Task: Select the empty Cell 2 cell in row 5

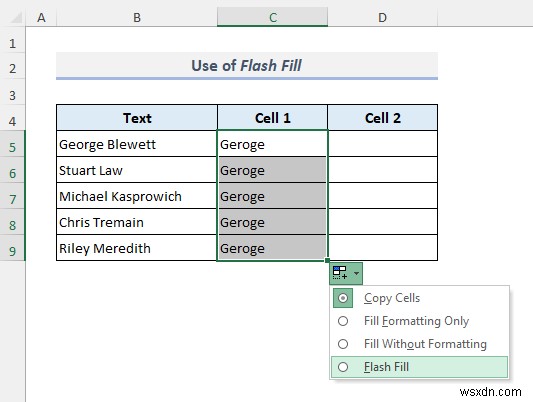Action: pos(383,144)
